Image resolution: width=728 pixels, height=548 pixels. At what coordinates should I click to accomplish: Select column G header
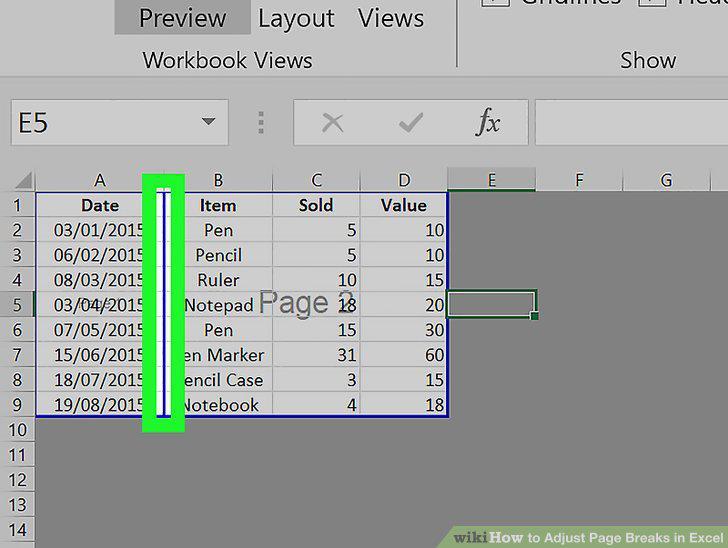click(x=666, y=180)
